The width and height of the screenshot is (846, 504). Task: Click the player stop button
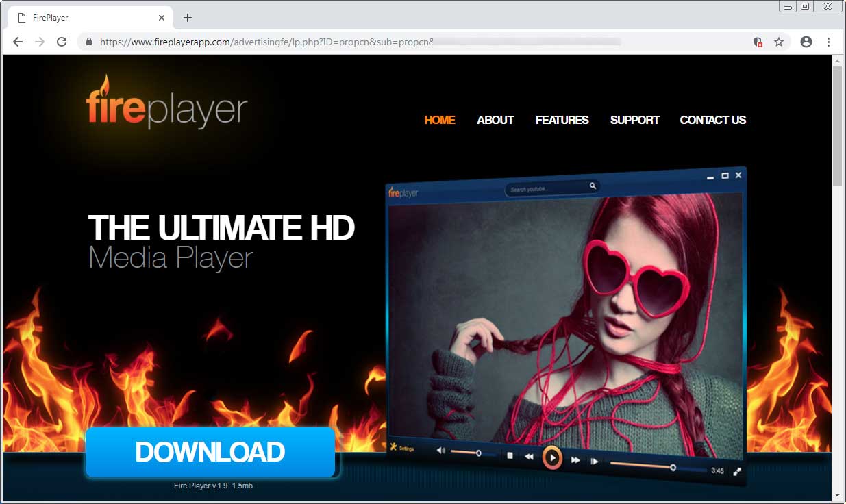pos(510,455)
